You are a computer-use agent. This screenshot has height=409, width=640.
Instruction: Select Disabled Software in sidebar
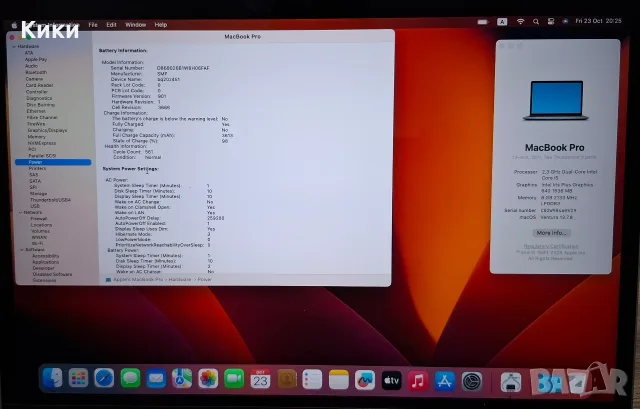(x=52, y=274)
